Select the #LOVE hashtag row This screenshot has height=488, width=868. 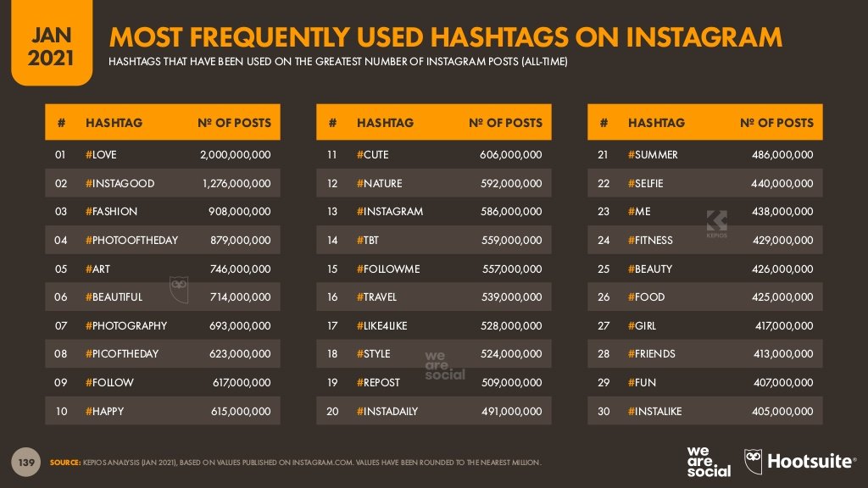(162, 154)
